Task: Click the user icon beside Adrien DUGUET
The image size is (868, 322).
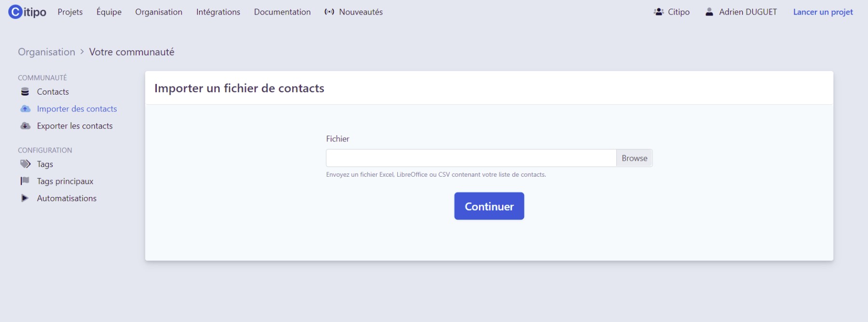Action: click(x=709, y=12)
